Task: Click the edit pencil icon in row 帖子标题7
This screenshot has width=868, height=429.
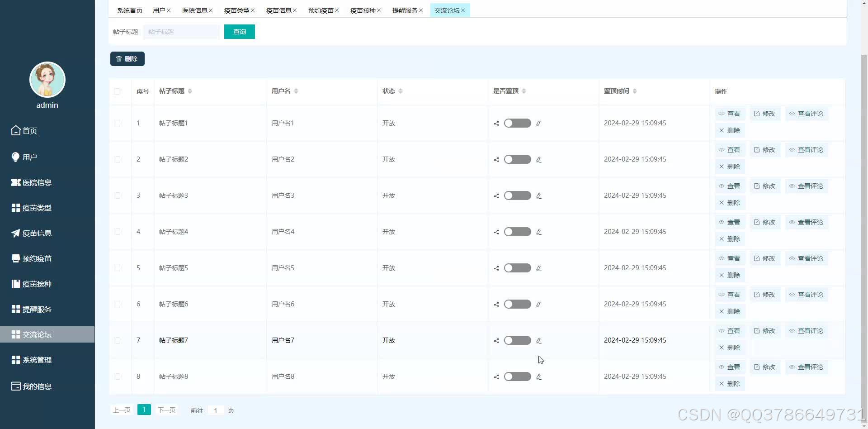Action: pyautogui.click(x=539, y=341)
